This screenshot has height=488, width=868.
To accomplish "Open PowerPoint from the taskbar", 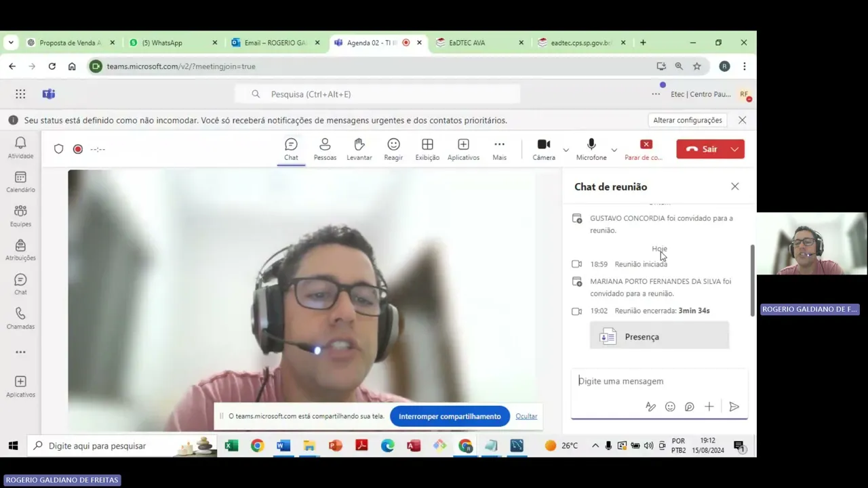I will (x=336, y=445).
